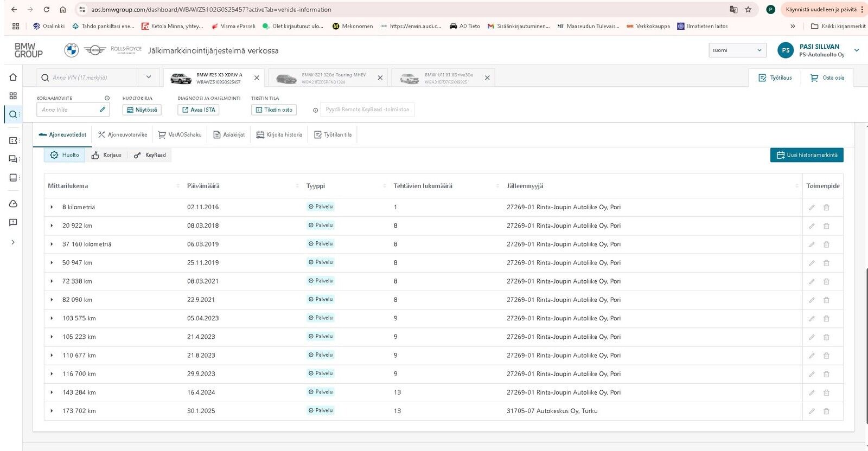Expand the 82 090 km service row

click(52, 300)
